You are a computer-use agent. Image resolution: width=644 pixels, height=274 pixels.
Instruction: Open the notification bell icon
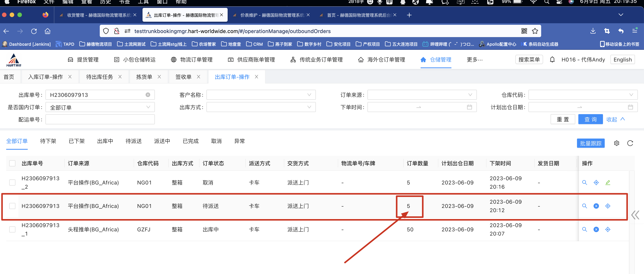pos(552,59)
